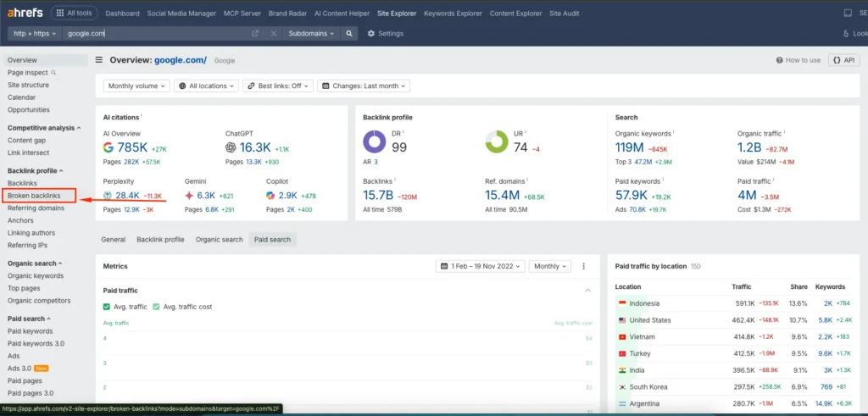The width and height of the screenshot is (868, 416).
Task: Click the Indonesia flag icon
Action: pyautogui.click(x=621, y=303)
